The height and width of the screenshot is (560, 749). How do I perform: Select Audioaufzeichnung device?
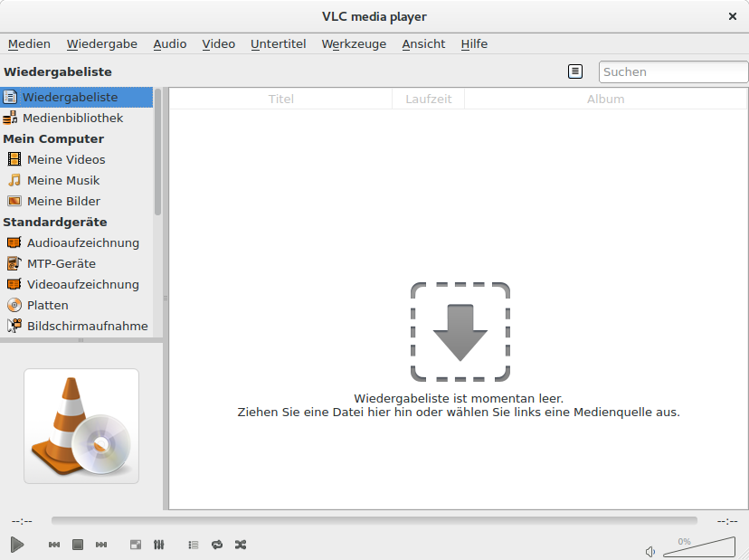76,242
